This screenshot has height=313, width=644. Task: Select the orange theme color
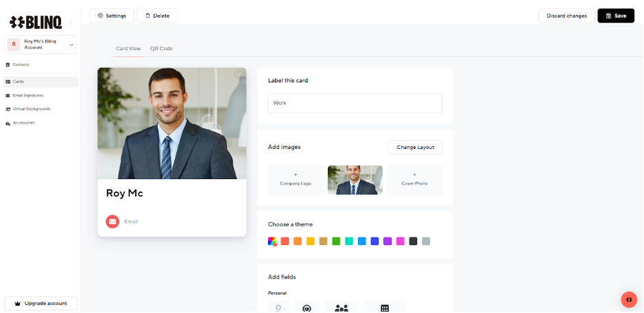tap(298, 241)
